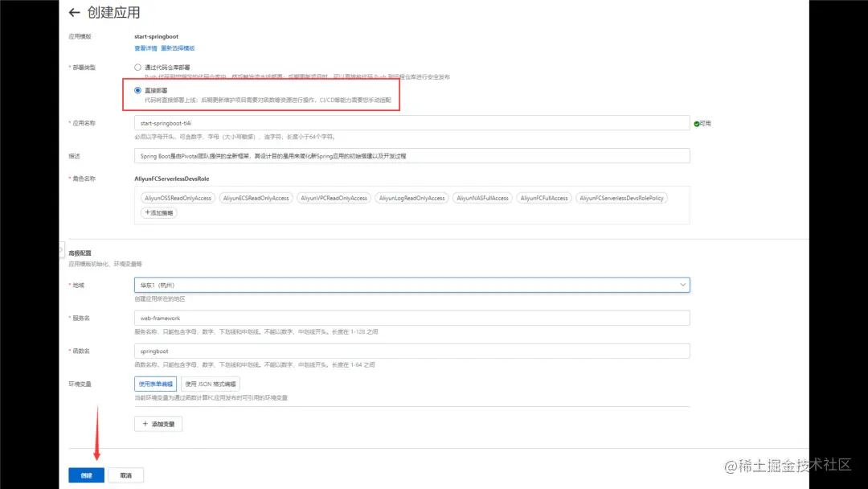The height and width of the screenshot is (489, 868).
Task: Select the AliyunNASFullAccess policy tag
Action: tap(482, 198)
